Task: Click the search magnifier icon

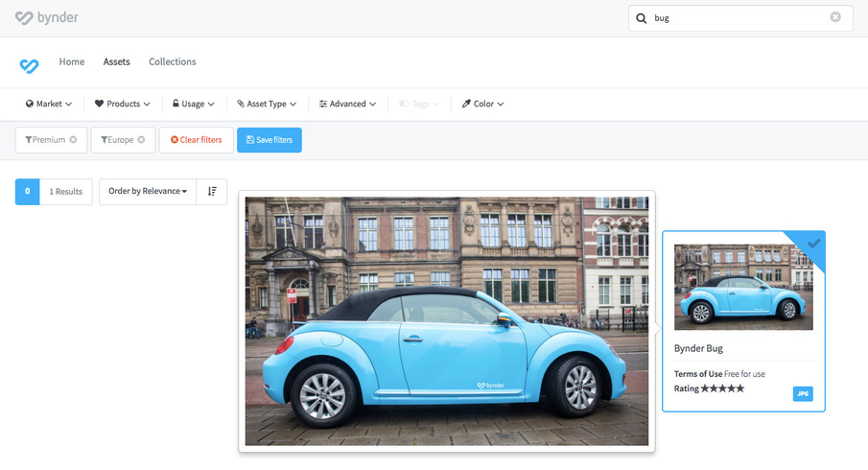Action: point(641,18)
